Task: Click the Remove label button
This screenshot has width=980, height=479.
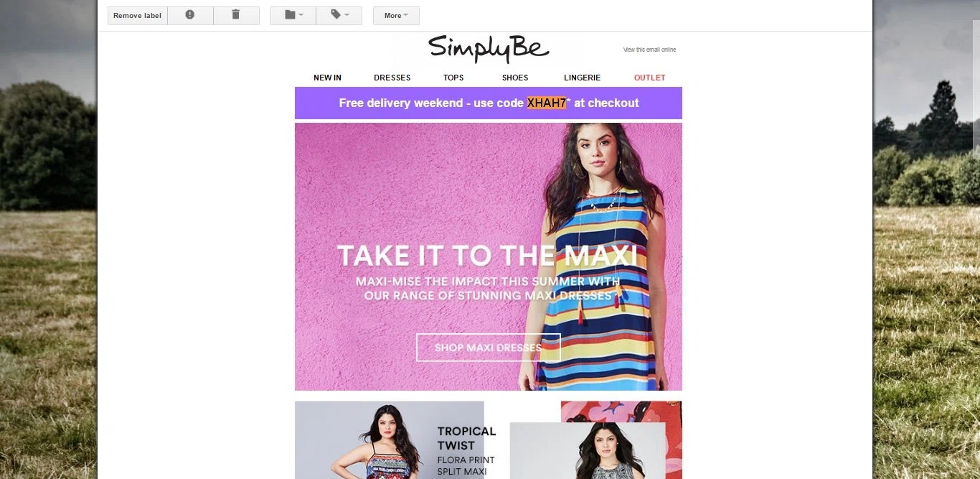Action: click(138, 15)
